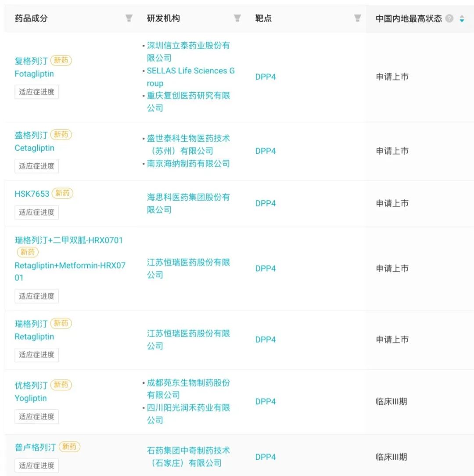Open 海思科医药集团股份有限公司 link

point(188,203)
